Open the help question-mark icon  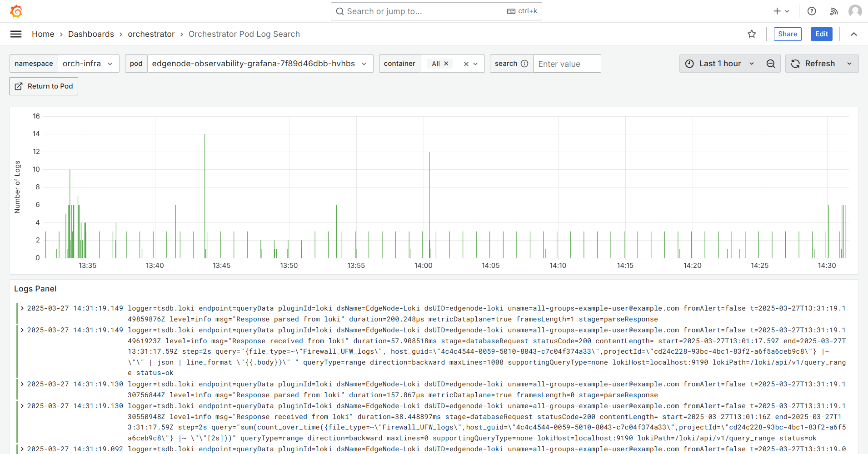pos(812,11)
